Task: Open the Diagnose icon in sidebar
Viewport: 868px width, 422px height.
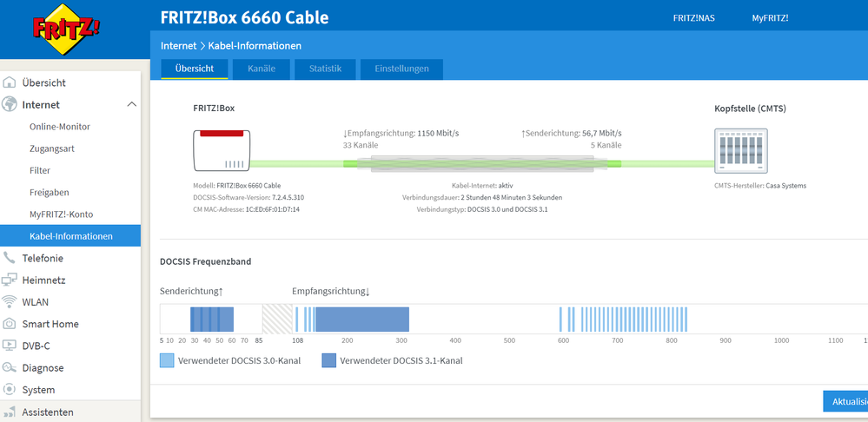Action: tap(10, 368)
